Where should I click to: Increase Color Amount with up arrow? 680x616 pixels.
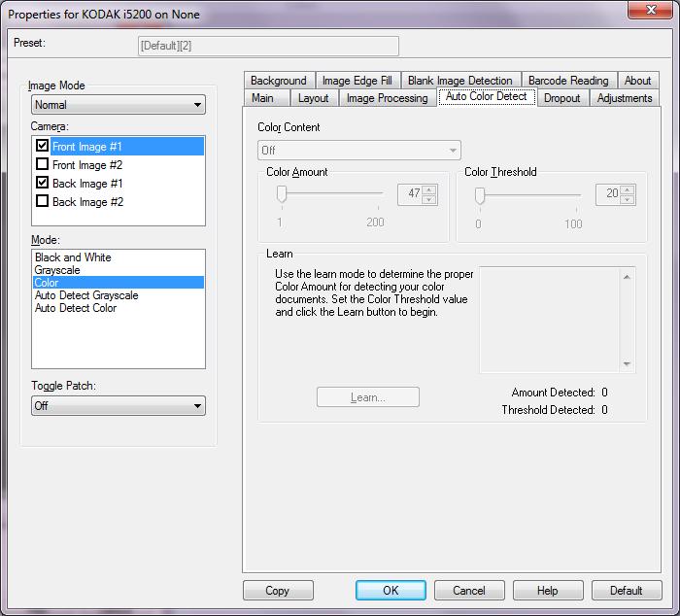(x=429, y=190)
